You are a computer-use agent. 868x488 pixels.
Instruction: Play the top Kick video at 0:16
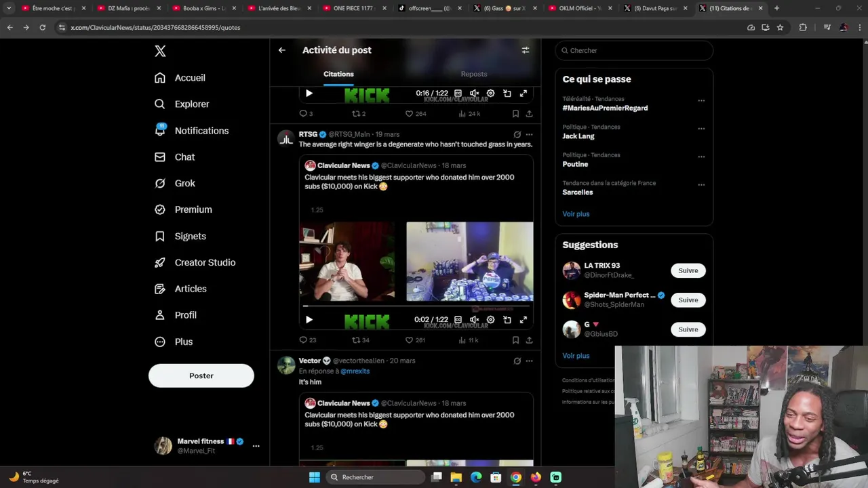tap(309, 94)
